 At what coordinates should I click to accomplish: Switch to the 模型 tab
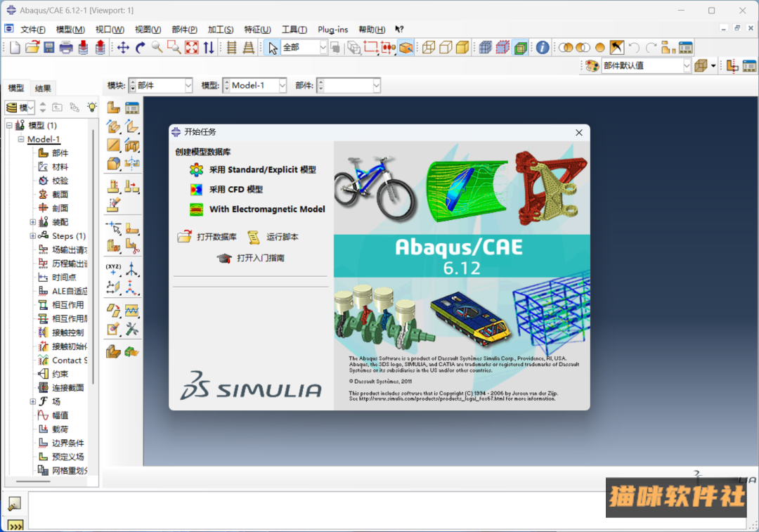coord(16,88)
